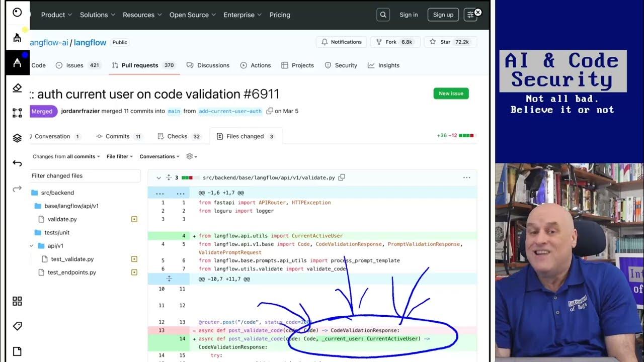This screenshot has width=644, height=362.
Task: Open the Resources menu
Action: coord(142,15)
